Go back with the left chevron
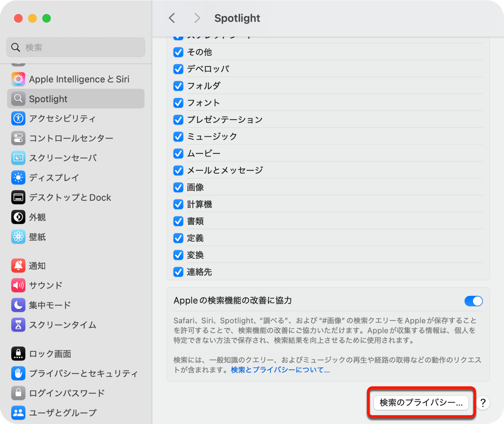Viewport: 504px width, 424px height. (x=172, y=18)
